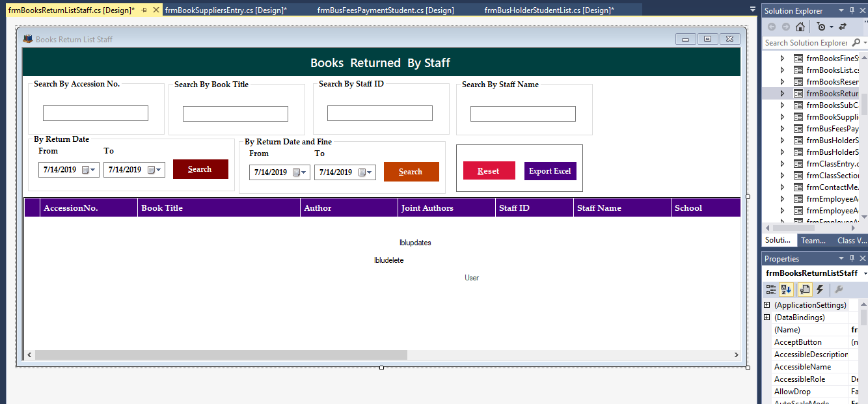Expand the (DataBindings) property group
The height and width of the screenshot is (404, 868).
click(x=766, y=317)
